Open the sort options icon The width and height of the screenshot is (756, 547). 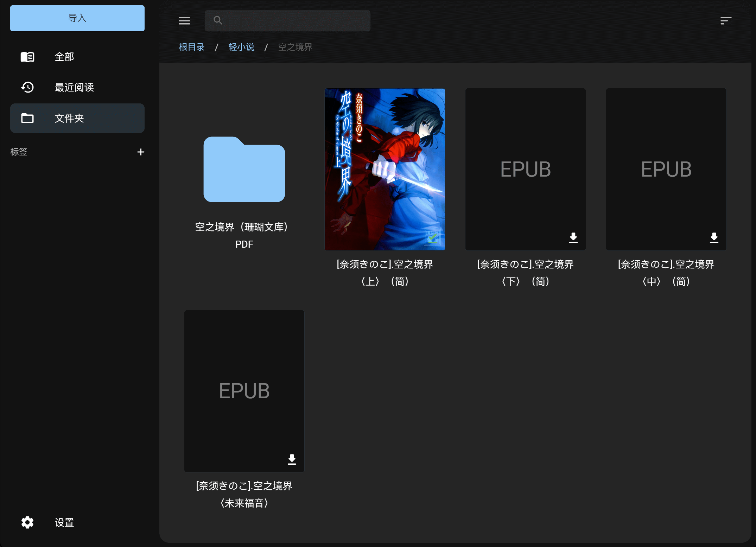725,21
